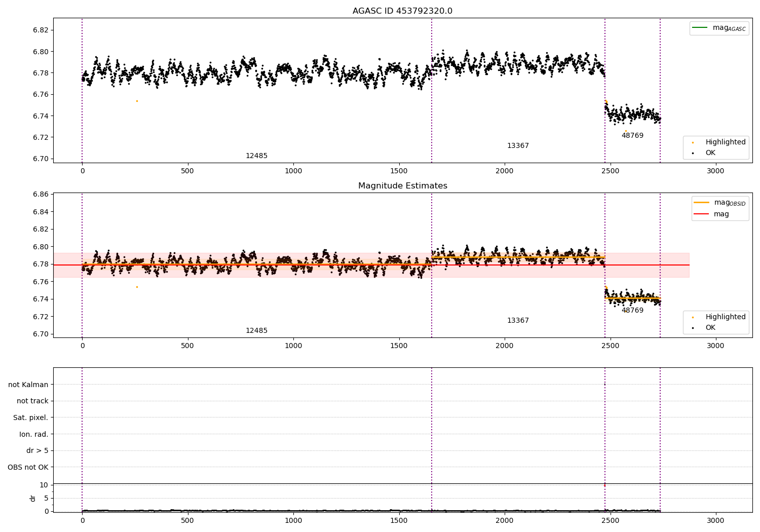The height and width of the screenshot is (532, 760).
Task: Click the 10 tick on dr axis
Action: pyautogui.click(x=44, y=485)
